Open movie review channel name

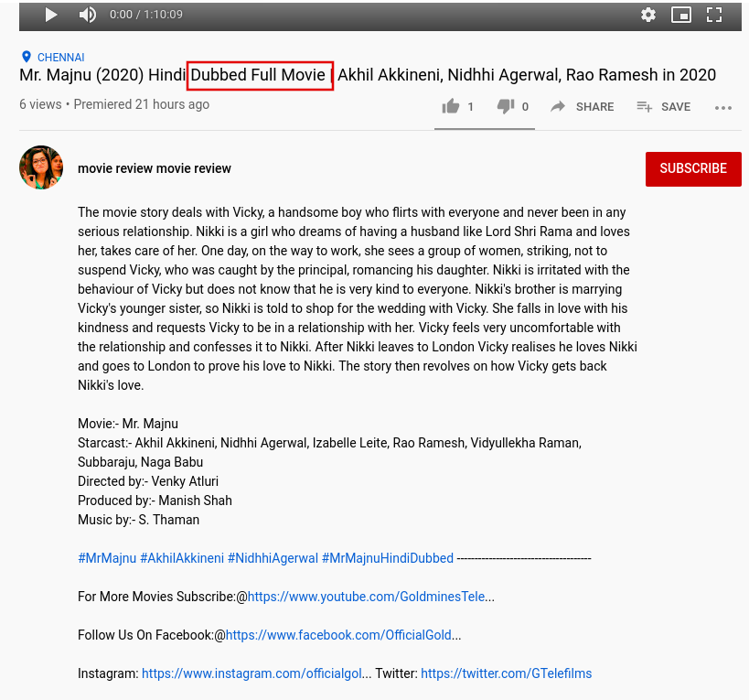click(x=155, y=168)
